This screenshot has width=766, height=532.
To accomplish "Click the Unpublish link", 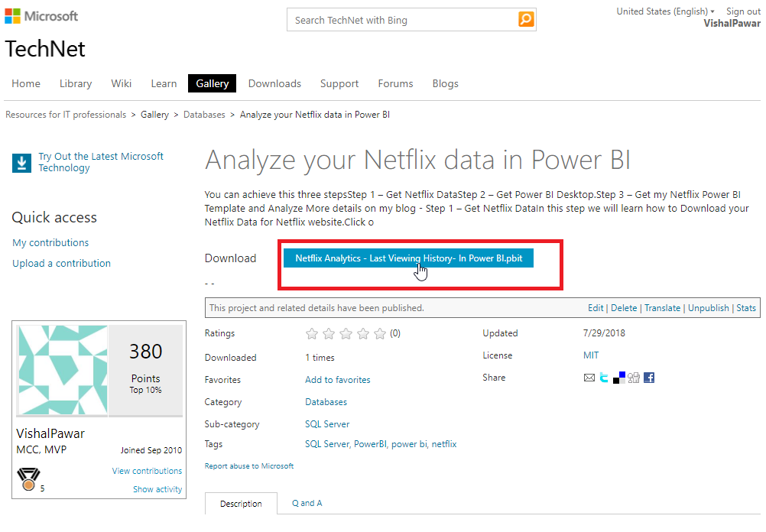I will (x=708, y=308).
